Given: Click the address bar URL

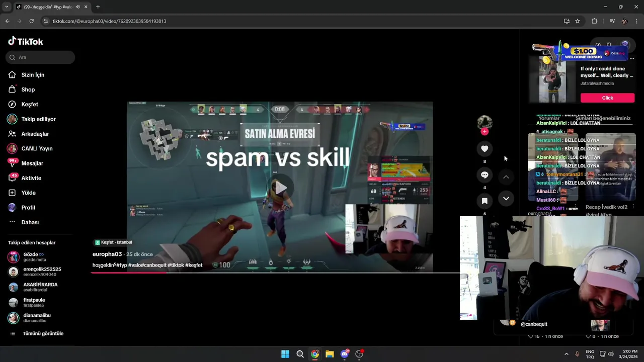Looking at the screenshot, I should (x=109, y=21).
